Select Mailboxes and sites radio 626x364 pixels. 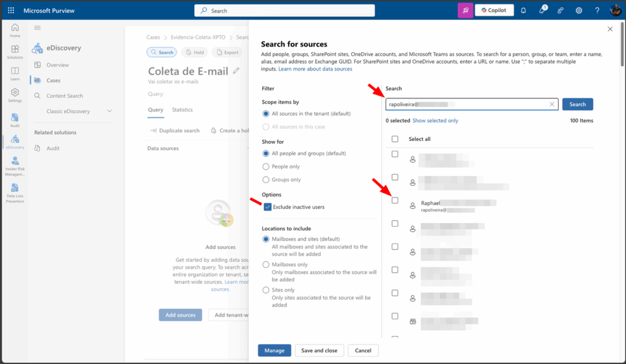pos(266,239)
